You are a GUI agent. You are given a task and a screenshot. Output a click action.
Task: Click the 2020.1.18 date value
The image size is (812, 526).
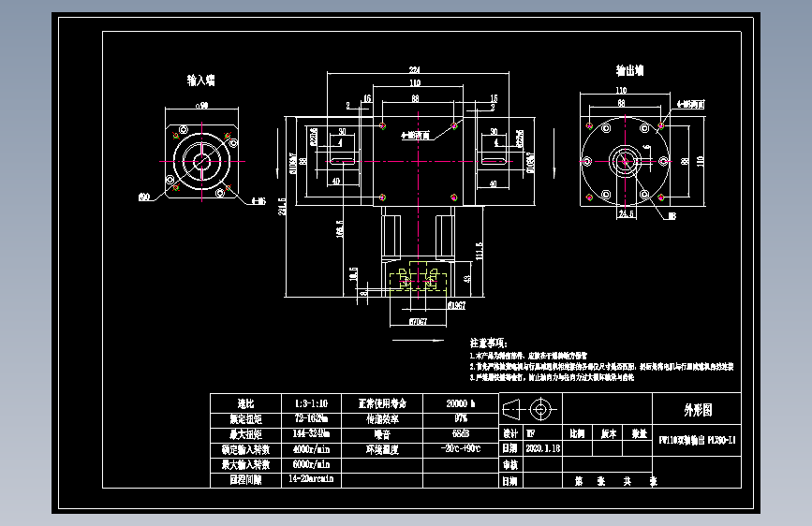pos(542,448)
